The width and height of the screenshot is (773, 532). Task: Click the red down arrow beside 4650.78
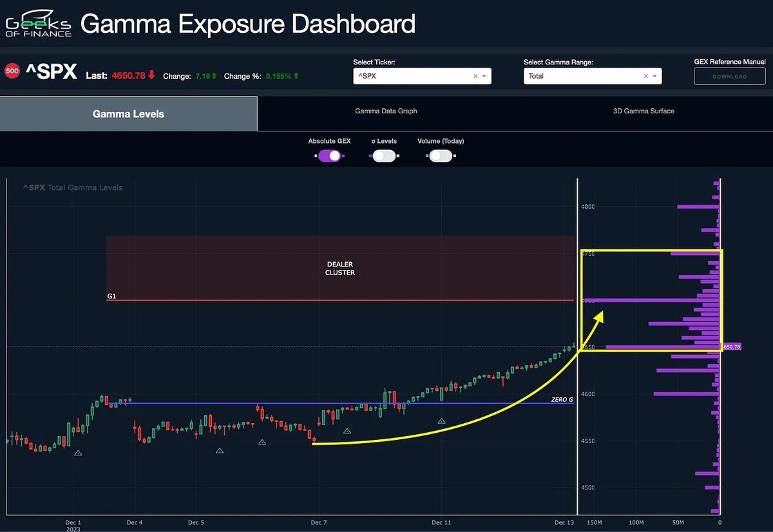[x=151, y=75]
